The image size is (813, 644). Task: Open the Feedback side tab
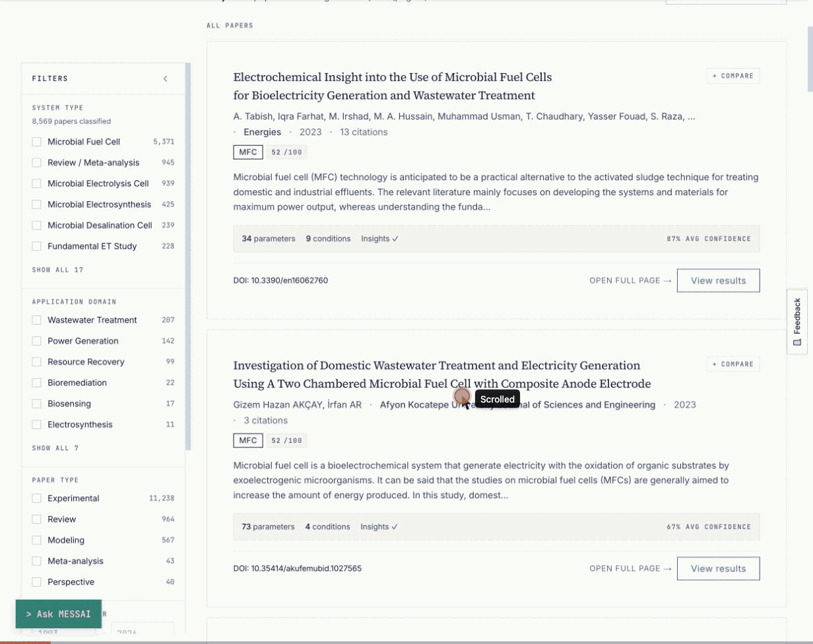797,322
